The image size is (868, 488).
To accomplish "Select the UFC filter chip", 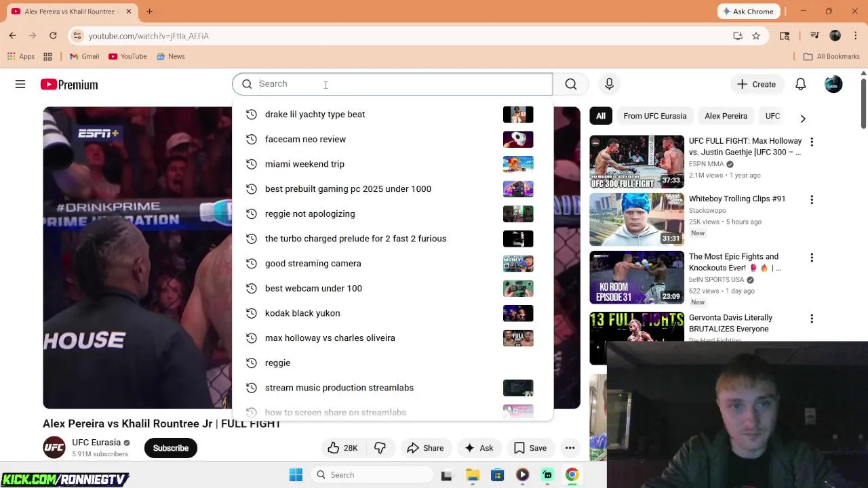I will click(772, 116).
